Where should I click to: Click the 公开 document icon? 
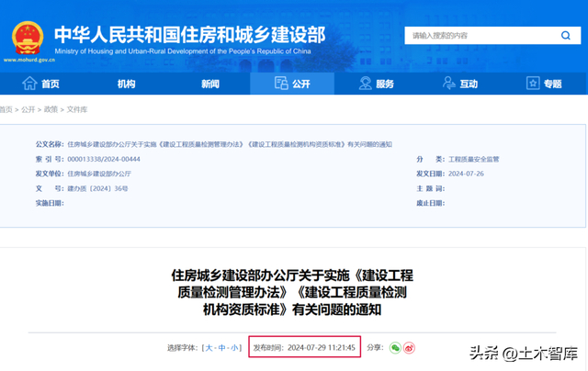[281, 83]
